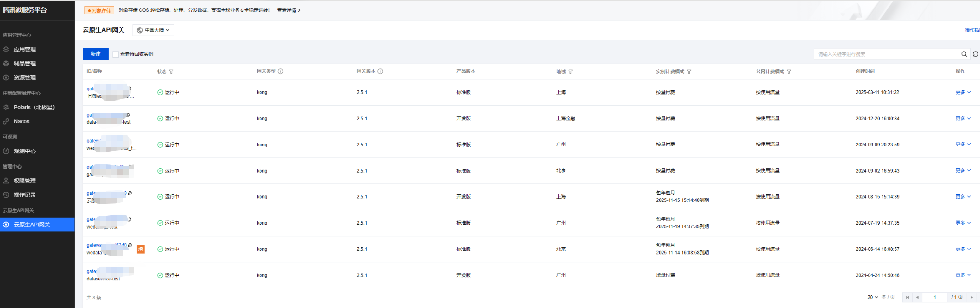980x308 pixels.
Task: Open the 地域 column filter icon
Action: point(570,71)
